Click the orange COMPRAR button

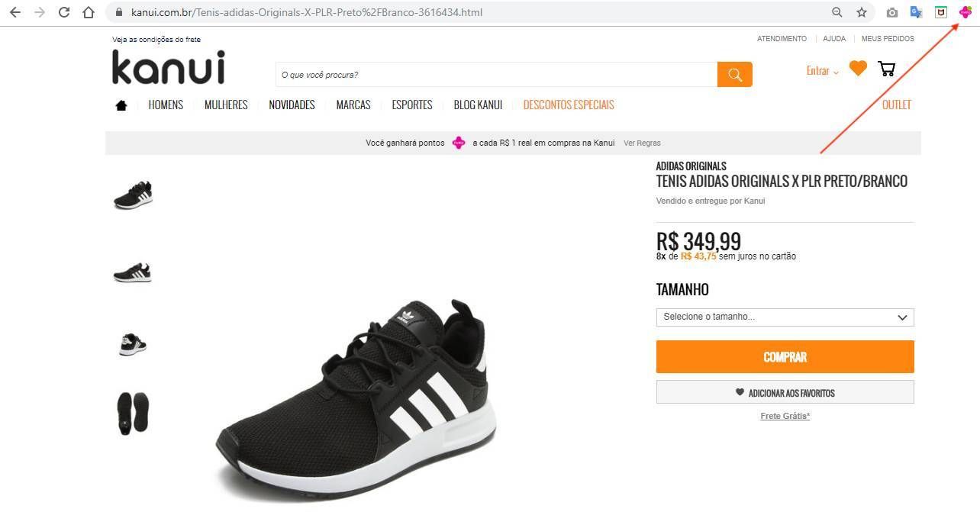[785, 357]
